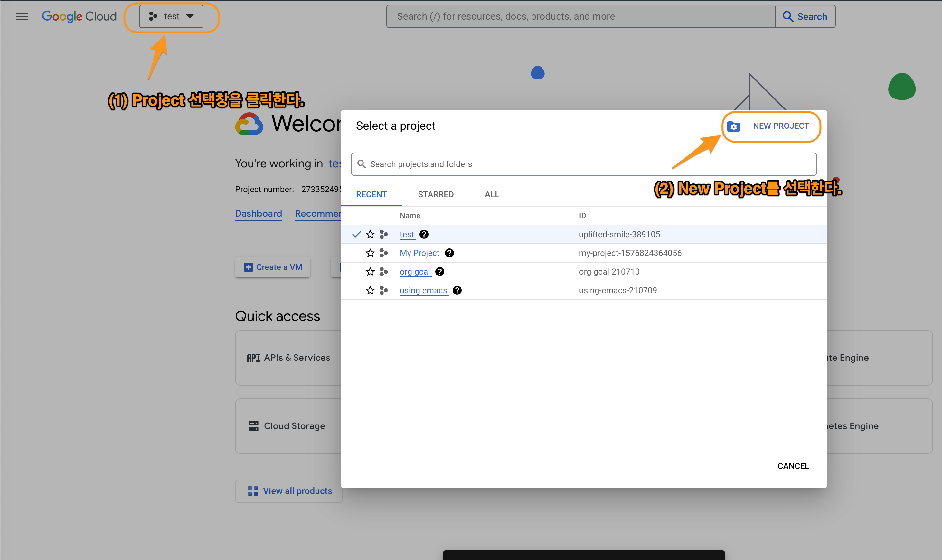The width and height of the screenshot is (942, 560).
Task: Click the NEW PROJECT folder icon
Action: [734, 126]
